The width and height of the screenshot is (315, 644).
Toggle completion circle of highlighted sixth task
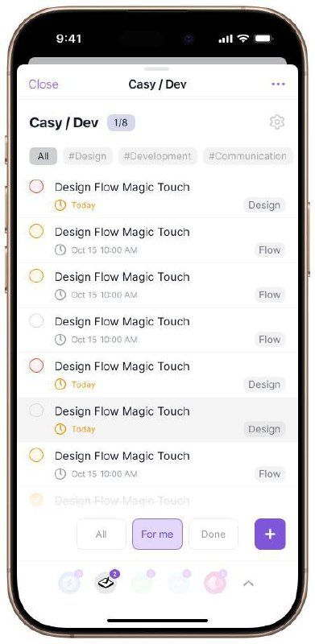coord(36,411)
